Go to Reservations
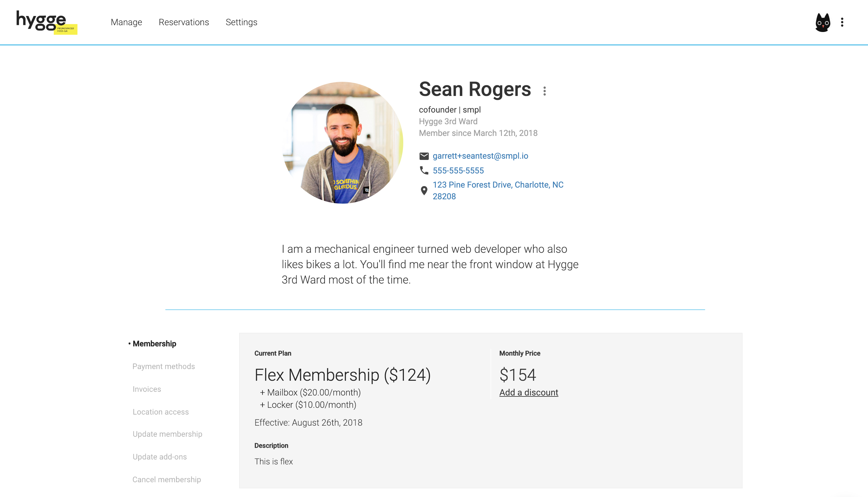This screenshot has height=497, width=868. tap(183, 22)
